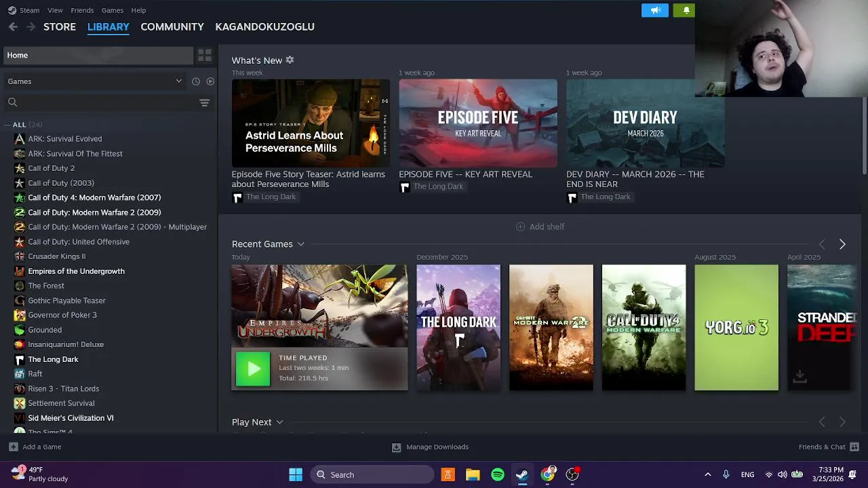The image size is (868, 488).
Task: Open Spotify from the taskbar
Action: click(x=498, y=474)
